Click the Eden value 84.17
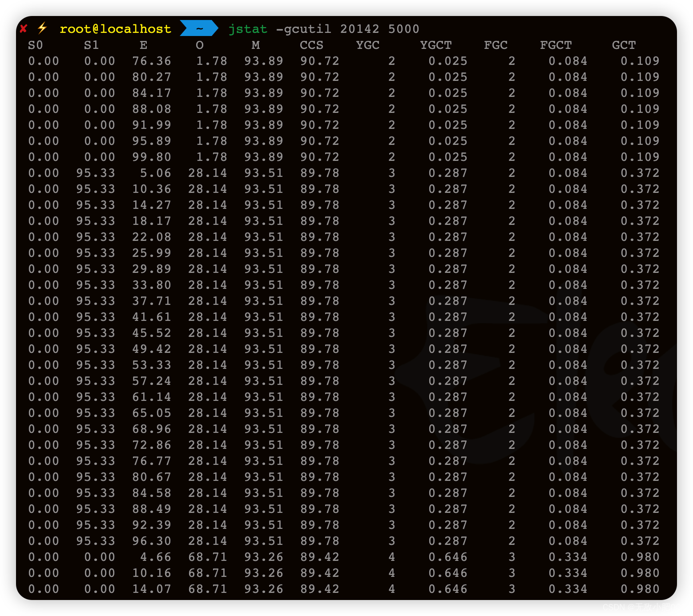This screenshot has width=693, height=616. click(x=152, y=93)
